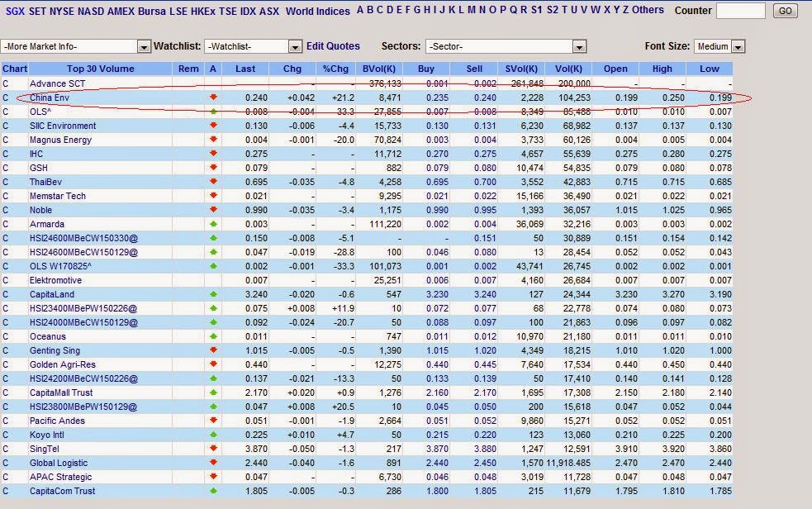Filter counters by letter A

(360, 10)
